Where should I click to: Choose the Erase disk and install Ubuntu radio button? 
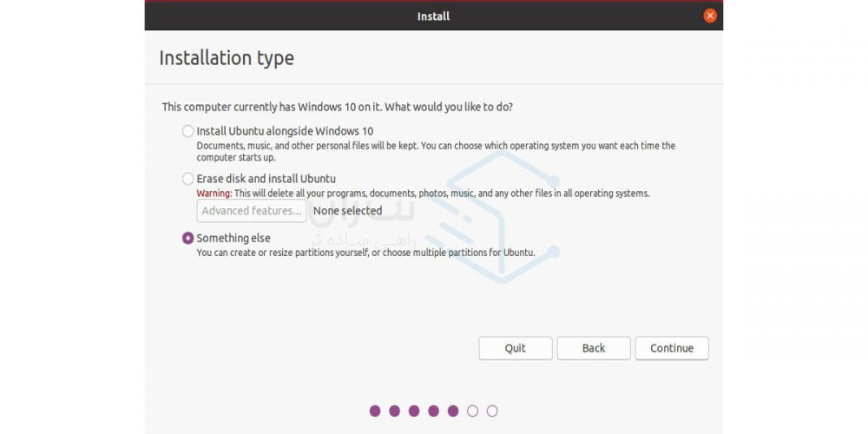[x=188, y=179]
